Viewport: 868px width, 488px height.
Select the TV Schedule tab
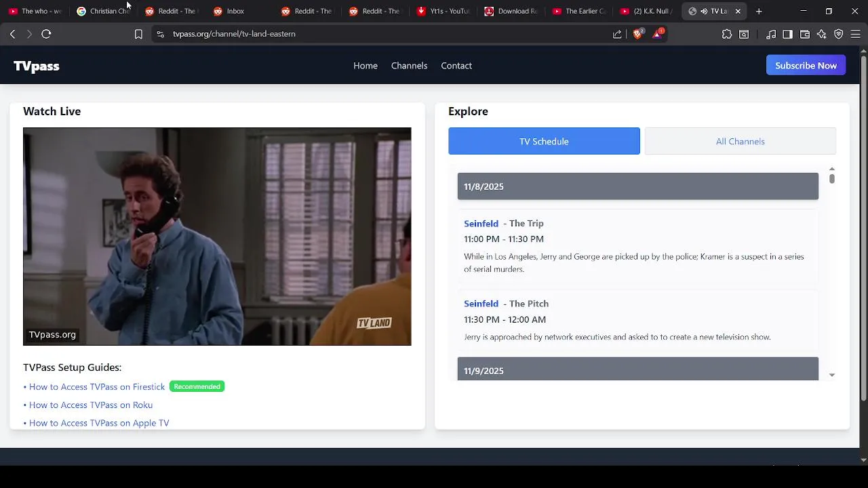pyautogui.click(x=544, y=141)
